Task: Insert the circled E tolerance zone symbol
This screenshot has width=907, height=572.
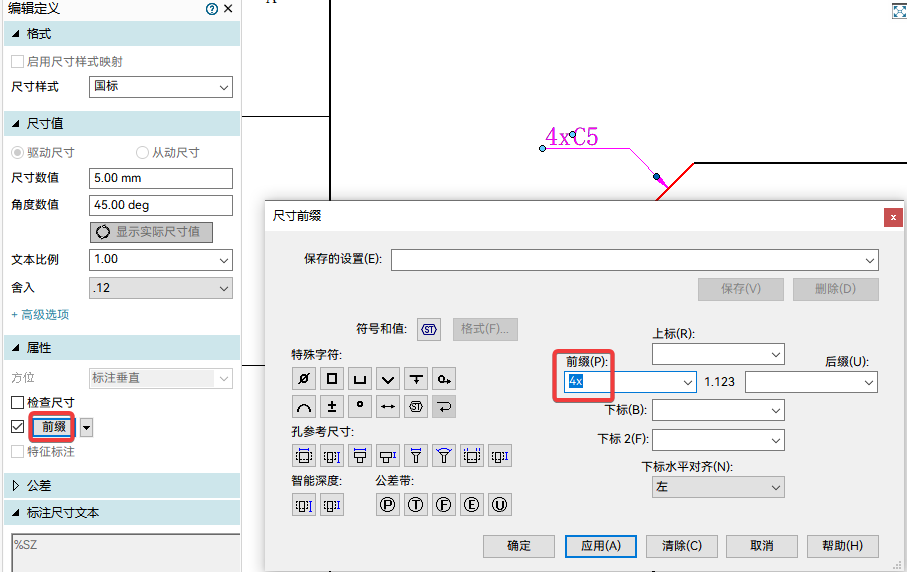Action: pyautogui.click(x=471, y=505)
